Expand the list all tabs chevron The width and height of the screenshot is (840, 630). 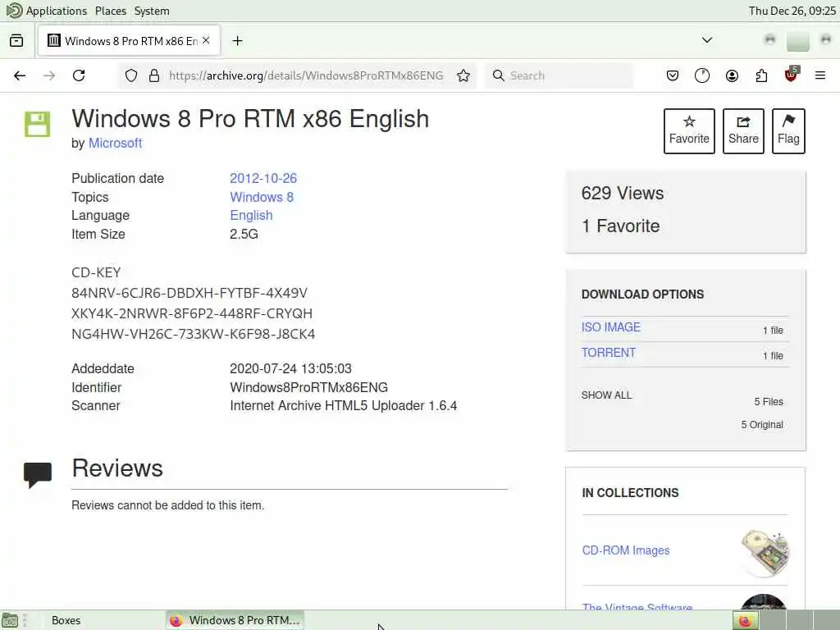pos(707,40)
